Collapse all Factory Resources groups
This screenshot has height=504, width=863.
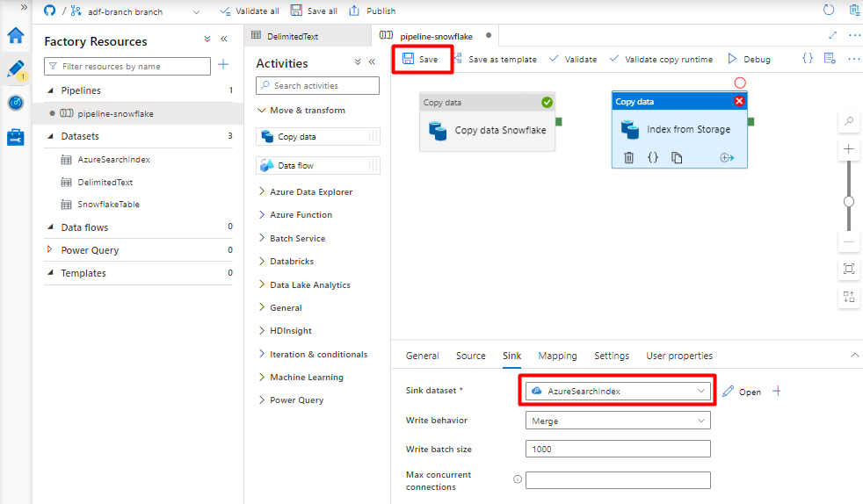point(207,39)
